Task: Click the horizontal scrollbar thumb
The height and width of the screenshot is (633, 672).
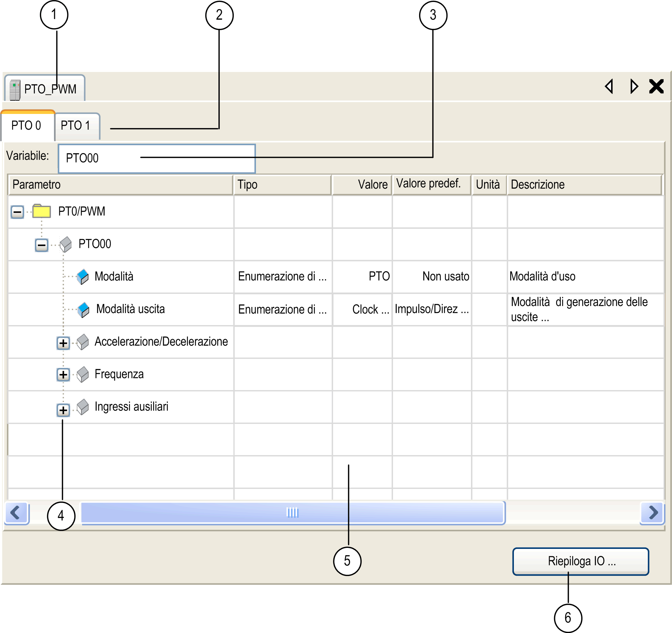Action: [293, 513]
